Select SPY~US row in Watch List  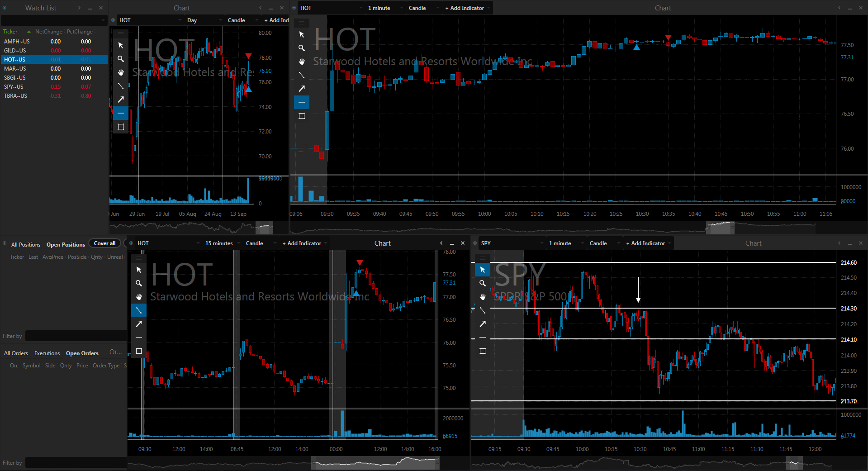(x=54, y=87)
